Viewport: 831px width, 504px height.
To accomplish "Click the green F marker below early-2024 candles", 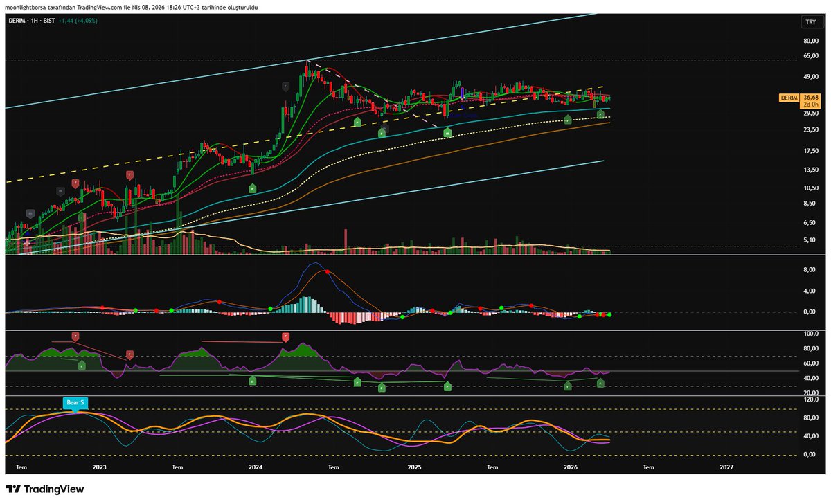I will point(252,188).
